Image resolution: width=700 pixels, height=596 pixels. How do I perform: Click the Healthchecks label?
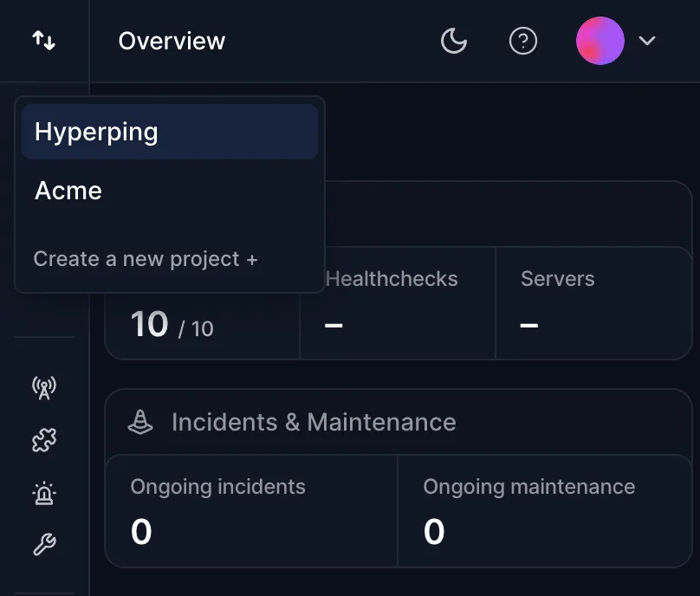[392, 279]
